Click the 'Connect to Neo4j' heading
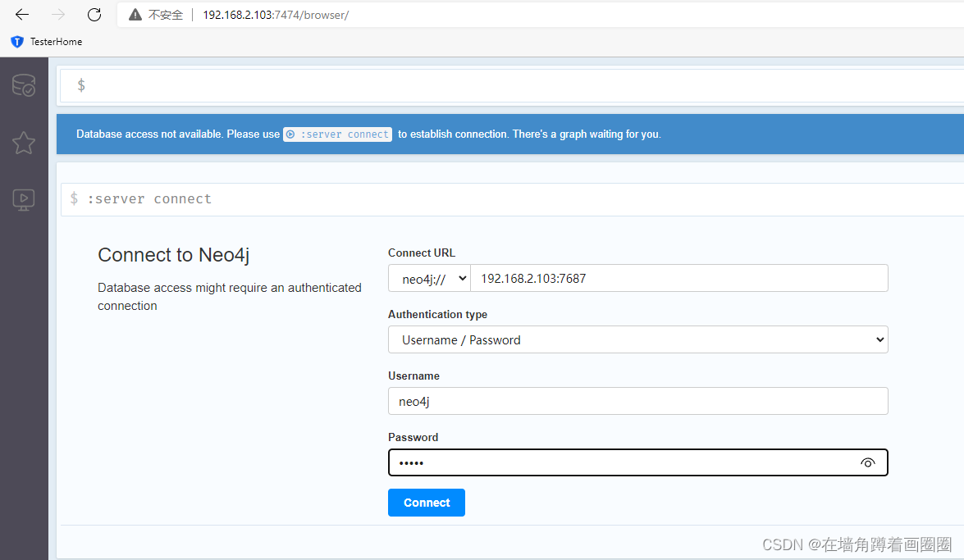964x560 pixels. [x=173, y=254]
